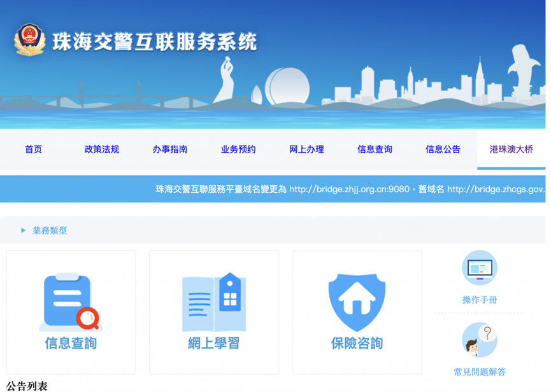551x392 pixels.
Task: Click the police badge emblem logo
Action: (x=29, y=39)
